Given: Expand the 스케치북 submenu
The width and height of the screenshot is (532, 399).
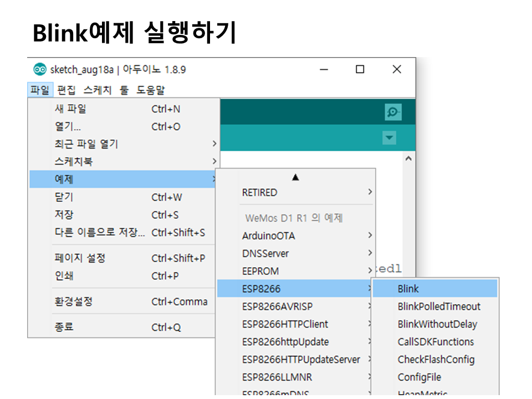Looking at the screenshot, I should click(122, 161).
